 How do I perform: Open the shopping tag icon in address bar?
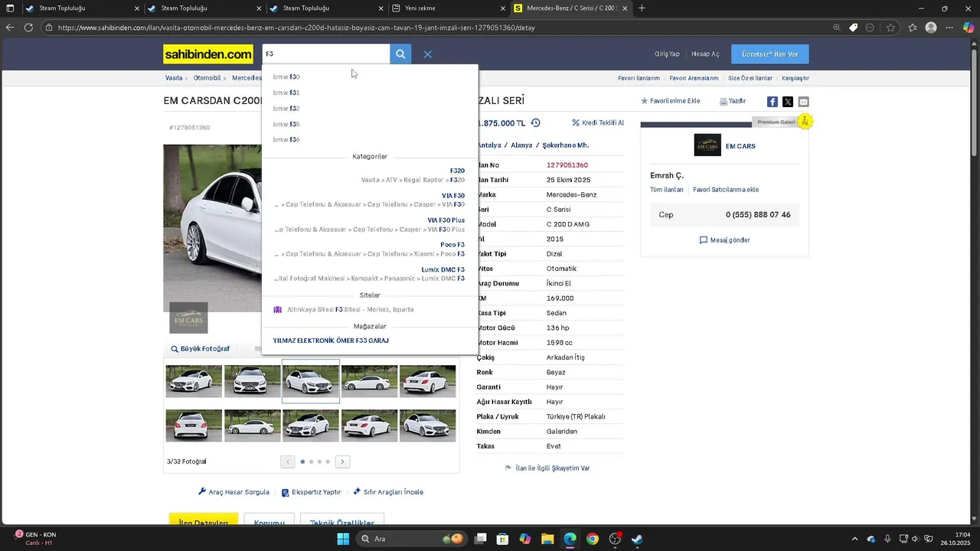click(x=854, y=28)
